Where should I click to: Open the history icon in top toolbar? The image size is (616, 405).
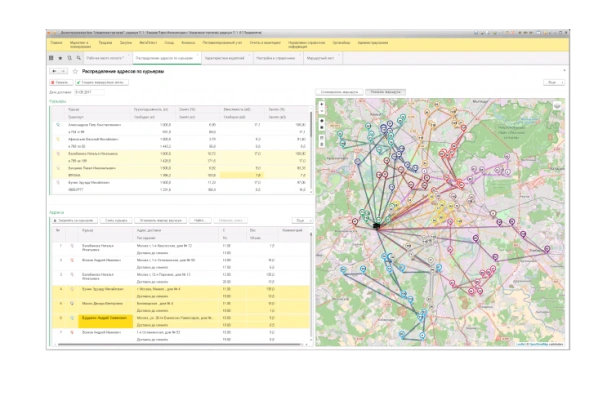(70, 59)
